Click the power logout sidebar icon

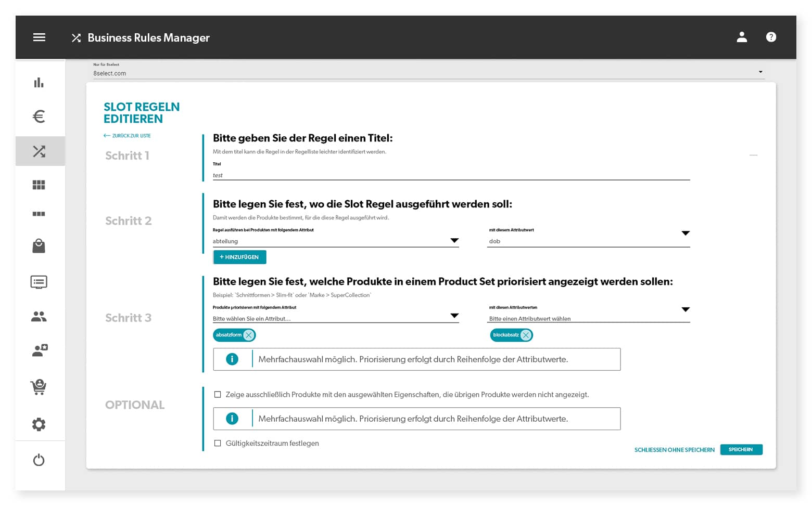pos(39,460)
